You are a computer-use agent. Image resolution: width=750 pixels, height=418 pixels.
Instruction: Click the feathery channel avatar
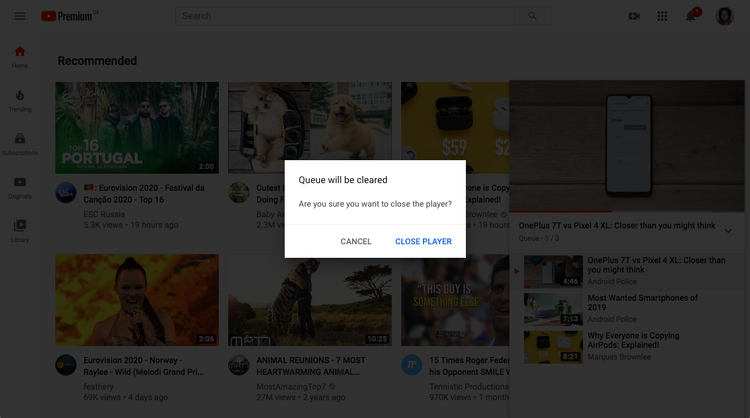pos(66,365)
